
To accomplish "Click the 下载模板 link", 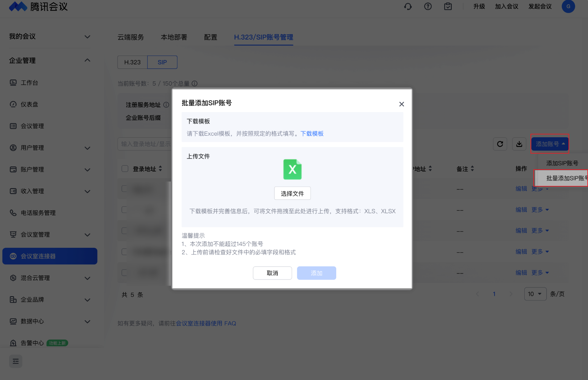I will click(x=312, y=133).
